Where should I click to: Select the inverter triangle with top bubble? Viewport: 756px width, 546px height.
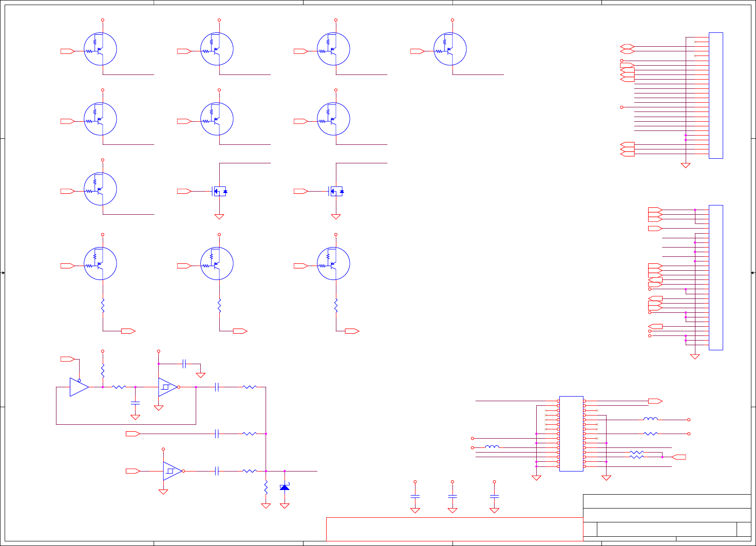tap(79, 387)
